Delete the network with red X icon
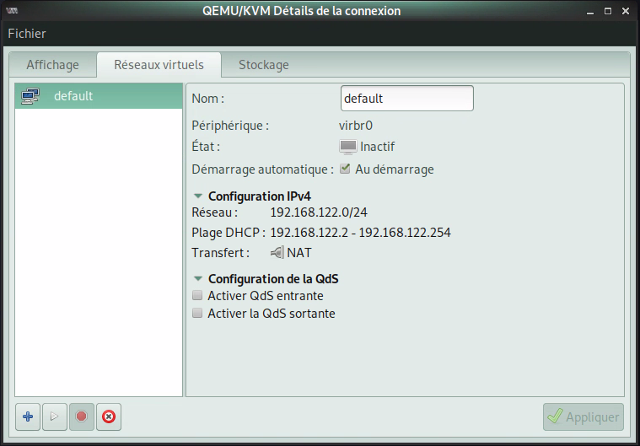Image resolution: width=640 pixels, height=446 pixels. pos(109,417)
